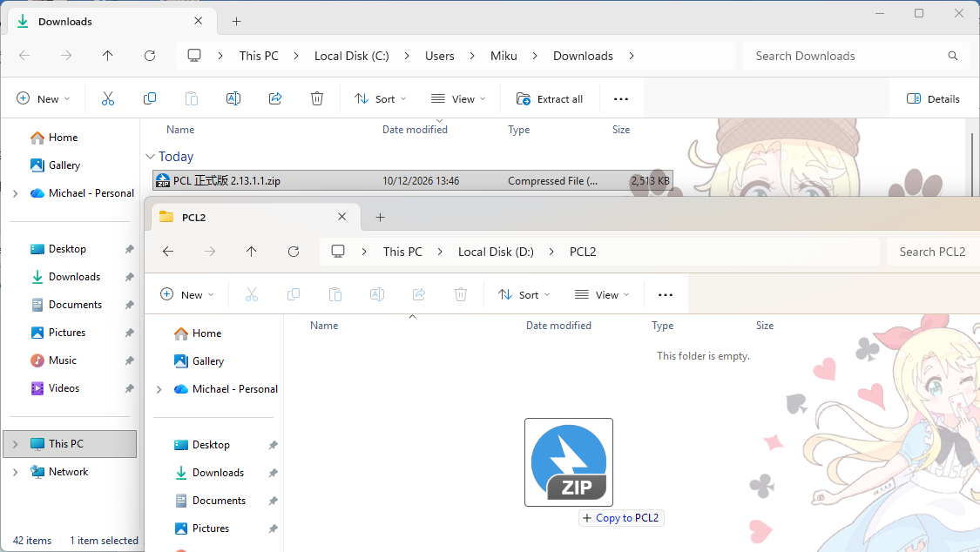The width and height of the screenshot is (980, 552).
Task: Add new tab in PCL2 window
Action: tap(380, 218)
